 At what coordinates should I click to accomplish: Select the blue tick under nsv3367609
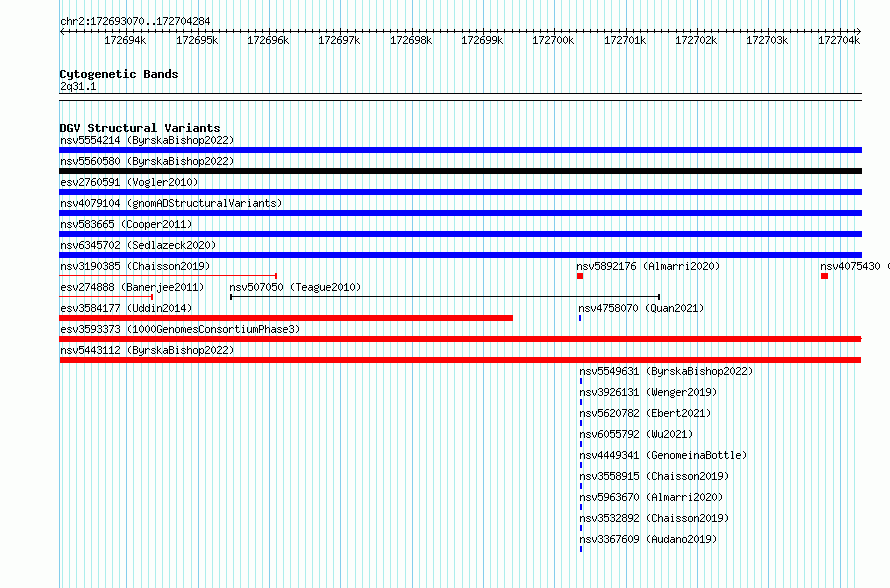581,549
